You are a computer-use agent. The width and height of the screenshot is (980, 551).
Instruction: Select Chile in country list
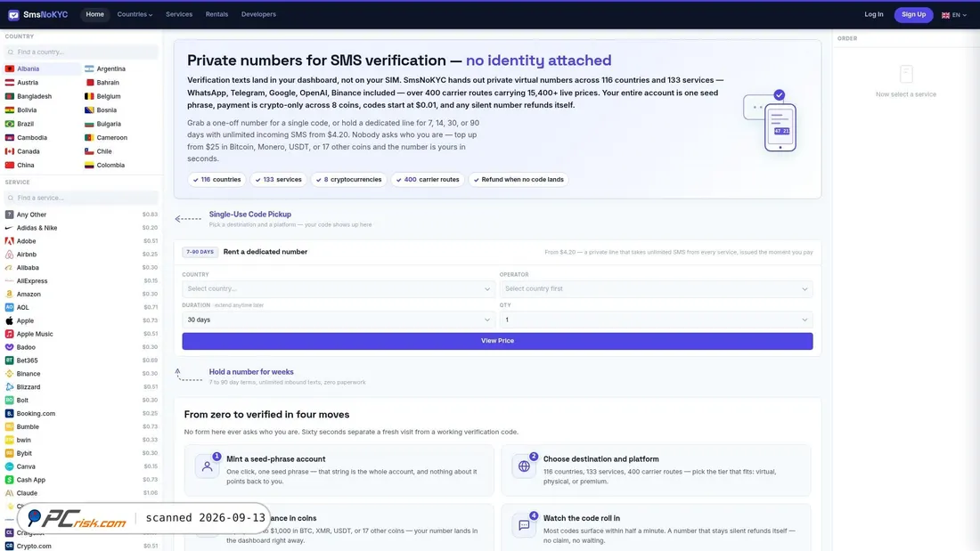[x=120, y=151]
